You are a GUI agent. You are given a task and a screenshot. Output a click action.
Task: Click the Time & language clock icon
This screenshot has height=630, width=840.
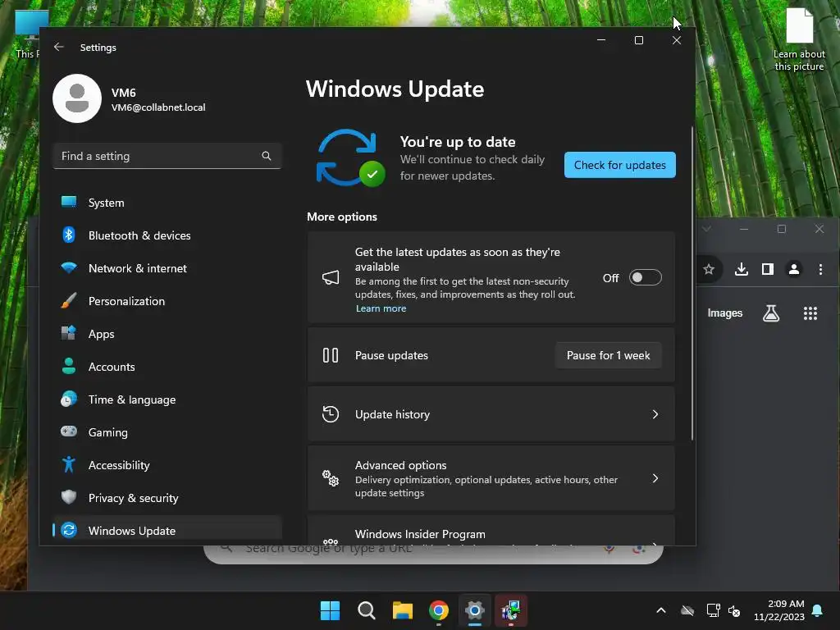(x=69, y=399)
